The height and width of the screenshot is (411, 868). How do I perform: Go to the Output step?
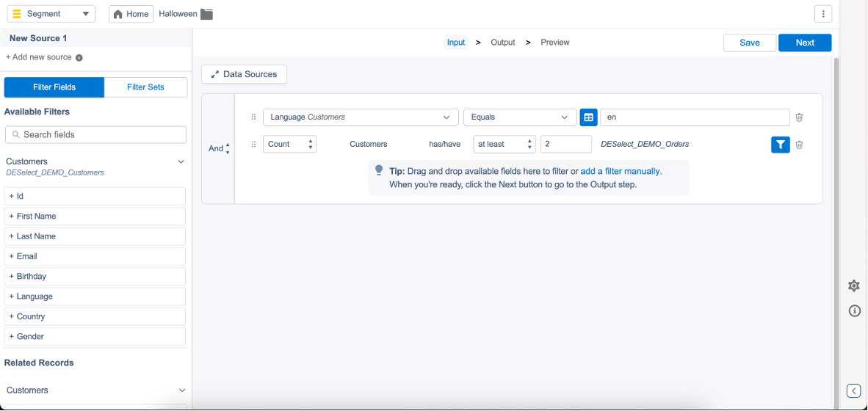click(x=503, y=43)
